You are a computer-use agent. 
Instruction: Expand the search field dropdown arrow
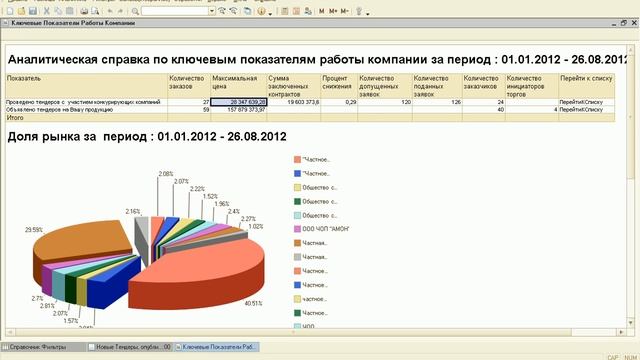(x=211, y=11)
